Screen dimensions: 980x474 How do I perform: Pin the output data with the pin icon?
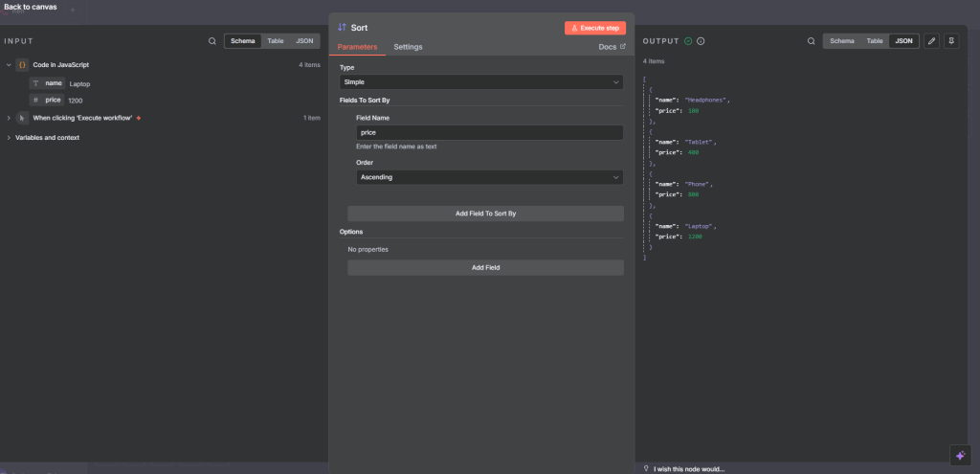(x=951, y=41)
